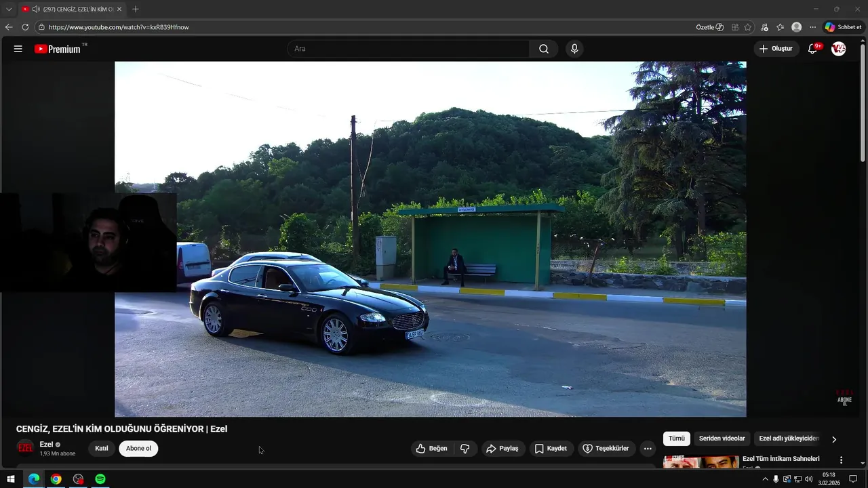
Task: Open the YouTube account avatar menu
Action: 839,49
